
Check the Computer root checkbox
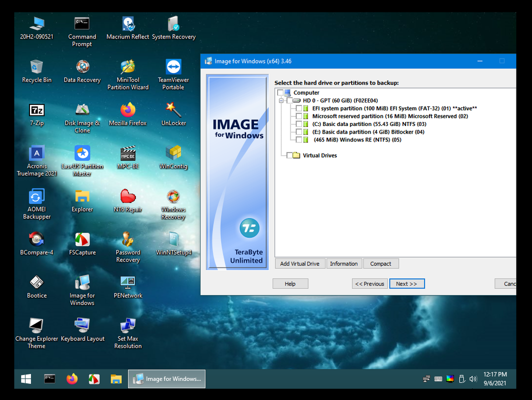(280, 92)
